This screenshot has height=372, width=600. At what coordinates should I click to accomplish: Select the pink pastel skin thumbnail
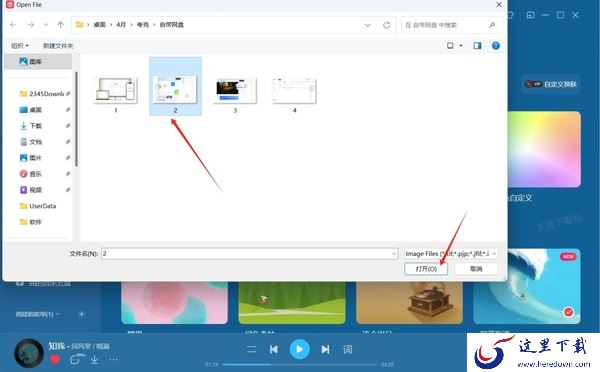(x=174, y=303)
